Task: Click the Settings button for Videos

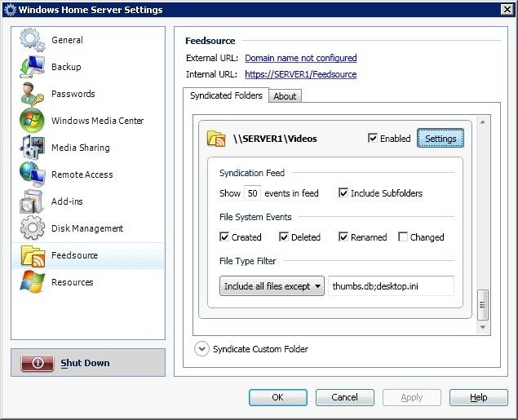Action: pos(441,138)
